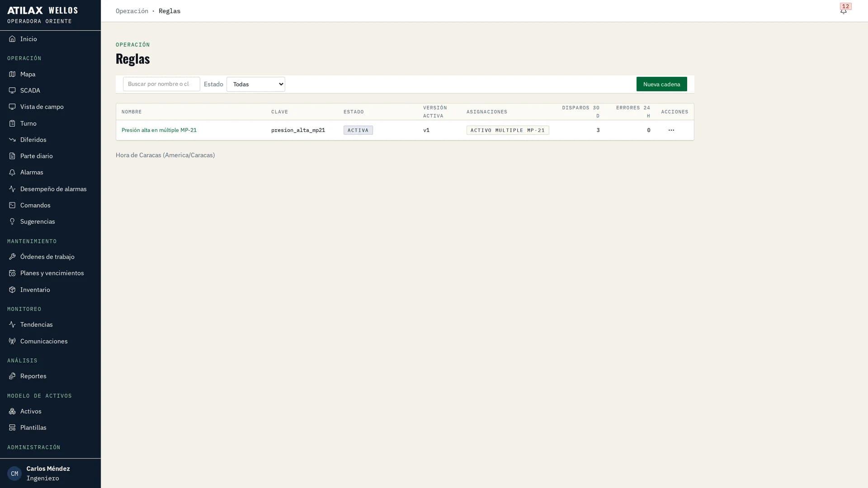
Task: Click the presion_alta_mp21 key cell
Action: [x=298, y=130]
